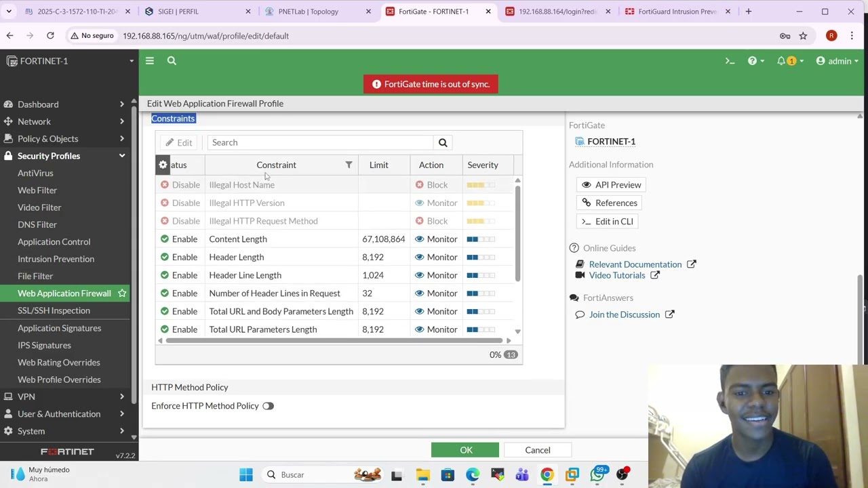This screenshot has height=488, width=868.
Task: Click the search magnifier button in Constraints
Action: pyautogui.click(x=443, y=142)
